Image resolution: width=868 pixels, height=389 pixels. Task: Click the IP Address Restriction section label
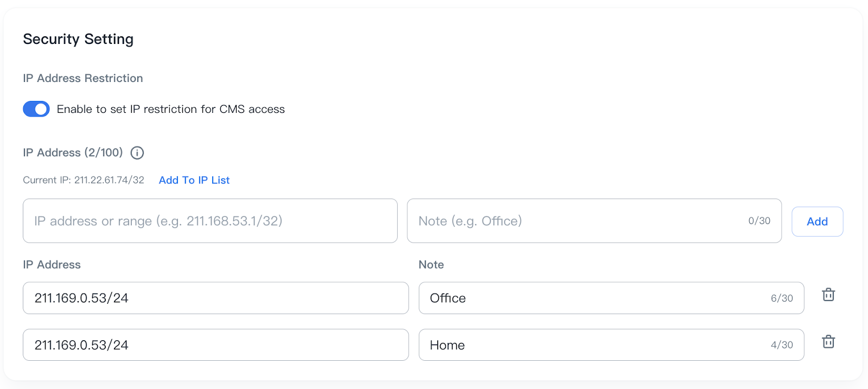click(x=83, y=78)
